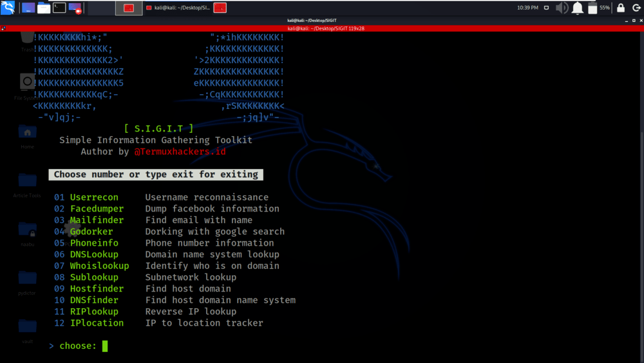
Task: Click the 'Hostfinder' option text
Action: pos(97,289)
